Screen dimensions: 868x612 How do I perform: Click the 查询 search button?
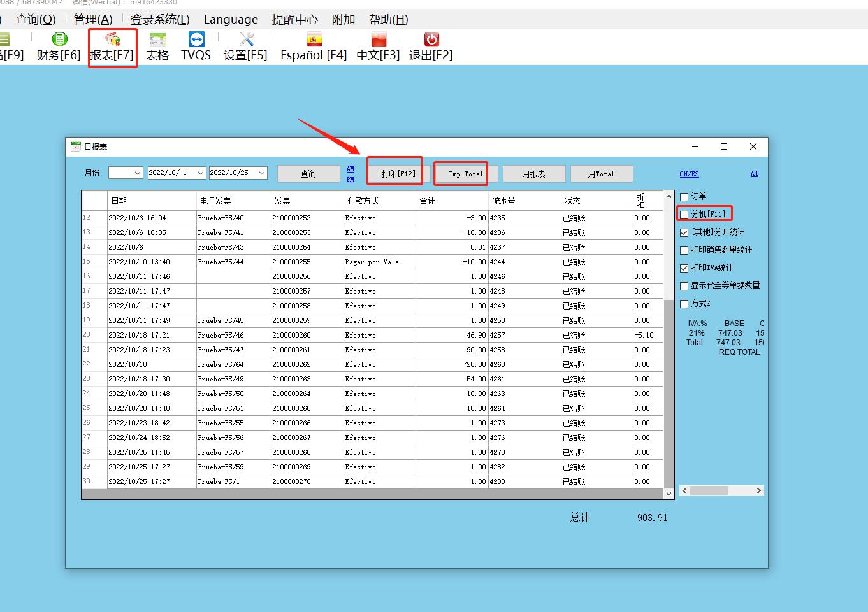(308, 174)
